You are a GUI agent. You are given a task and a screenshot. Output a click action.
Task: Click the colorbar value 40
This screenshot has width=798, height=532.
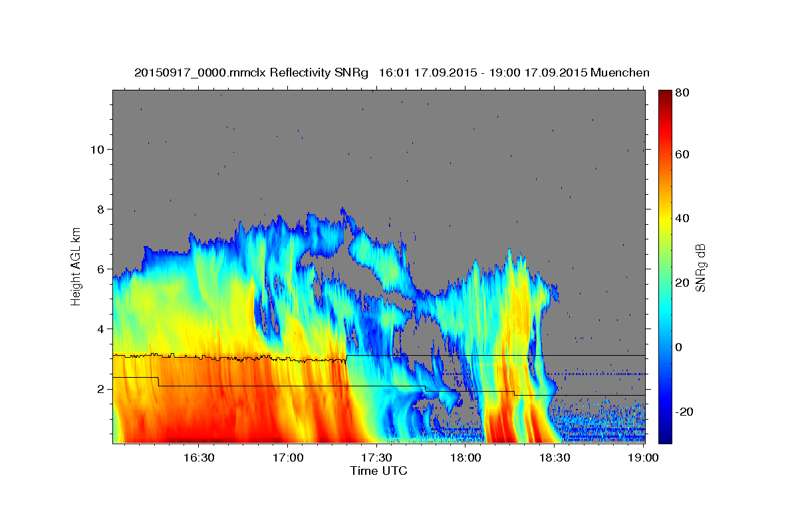pyautogui.click(x=684, y=218)
